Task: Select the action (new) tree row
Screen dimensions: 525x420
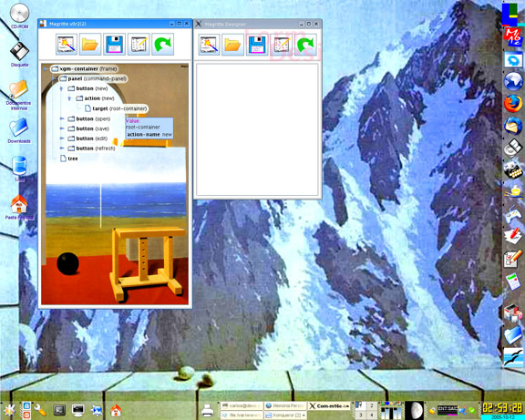Action: pyautogui.click(x=96, y=98)
